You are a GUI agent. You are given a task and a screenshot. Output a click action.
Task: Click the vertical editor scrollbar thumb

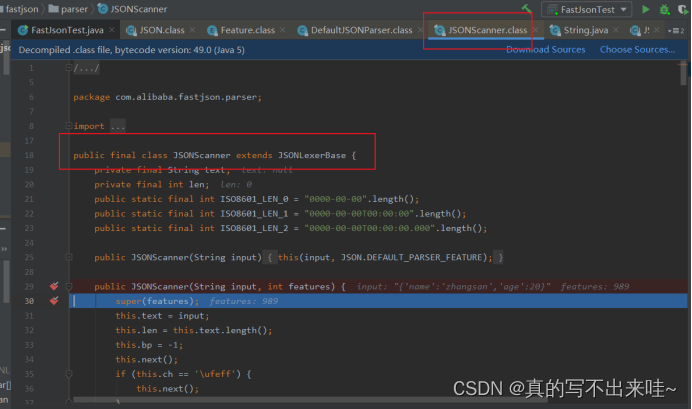point(683,74)
